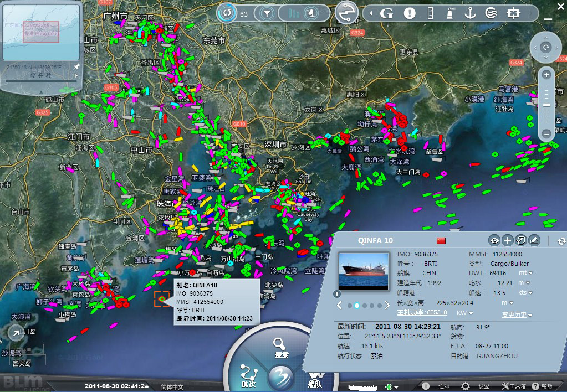Open the DWT unit mt dropdown
This screenshot has width=567, height=392.
(x=525, y=273)
